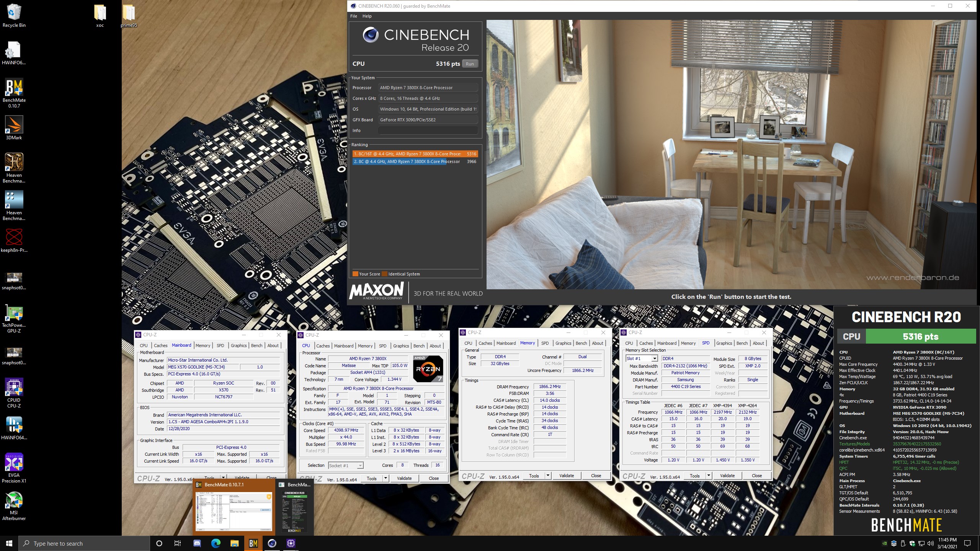Select the BenchMa... Cinebench R20 thumbnail preview

point(294,507)
